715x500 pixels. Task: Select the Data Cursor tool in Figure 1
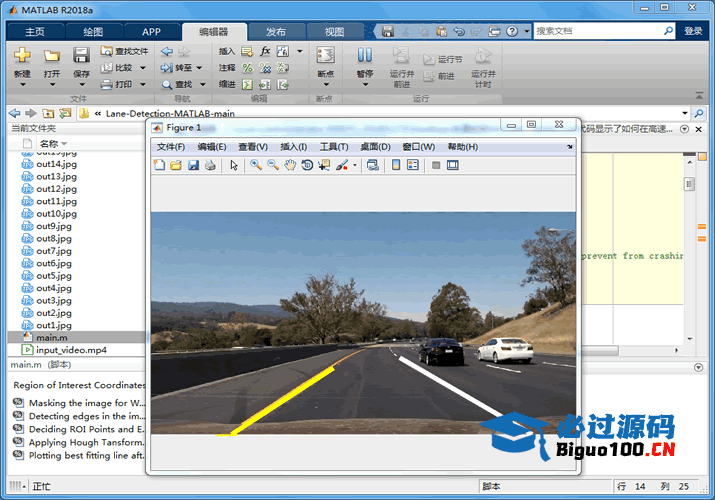[324, 165]
